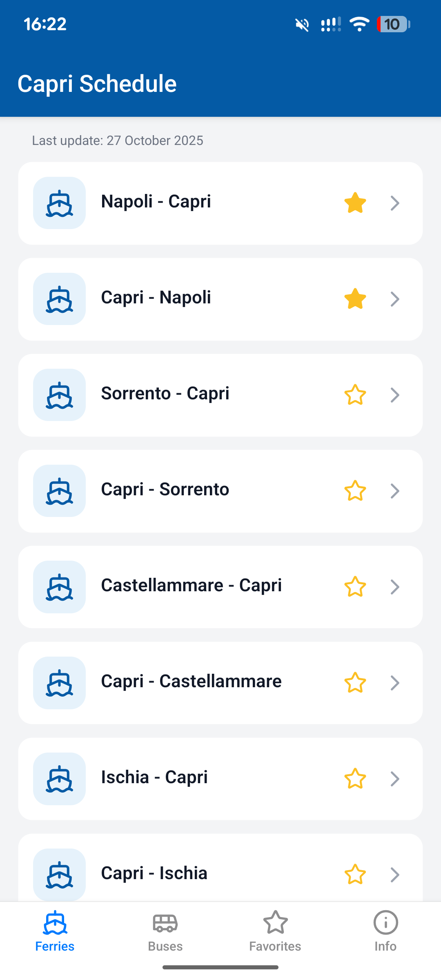441x980 pixels.
Task: Tap the ferry icon beside Sorrento - Capri
Action: (59, 395)
